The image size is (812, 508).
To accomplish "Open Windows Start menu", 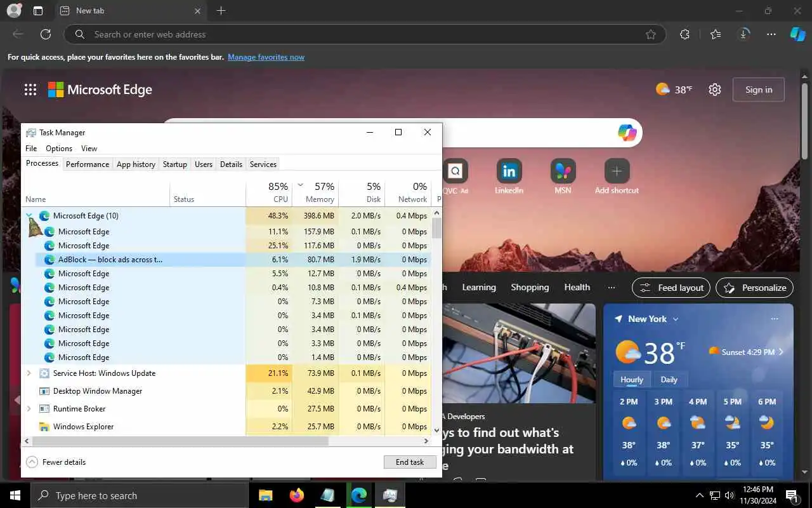I will [x=15, y=495].
